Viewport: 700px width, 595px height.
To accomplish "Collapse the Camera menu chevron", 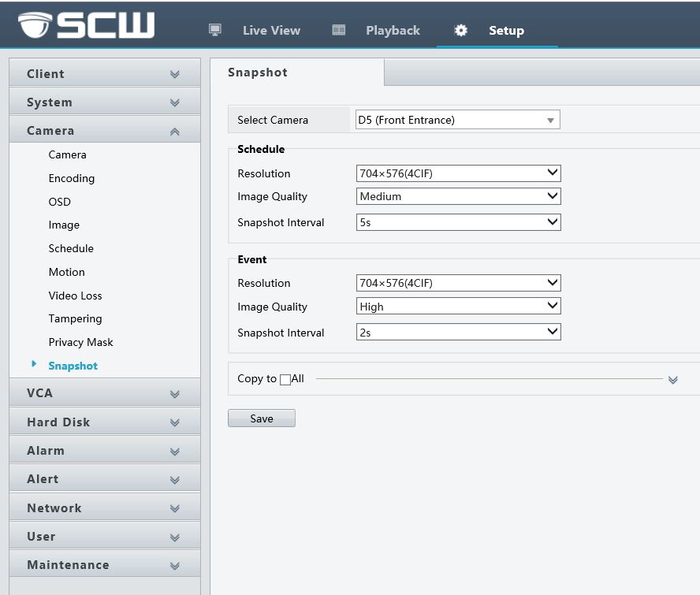I will click(x=174, y=132).
